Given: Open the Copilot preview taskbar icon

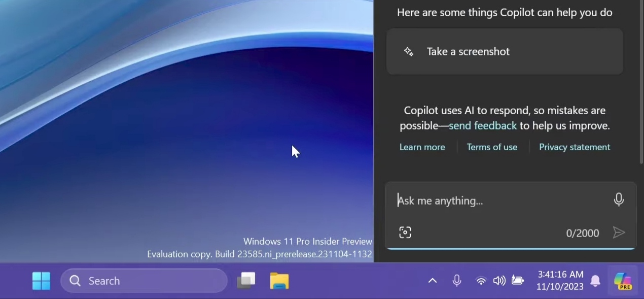Looking at the screenshot, I should click(x=623, y=281).
